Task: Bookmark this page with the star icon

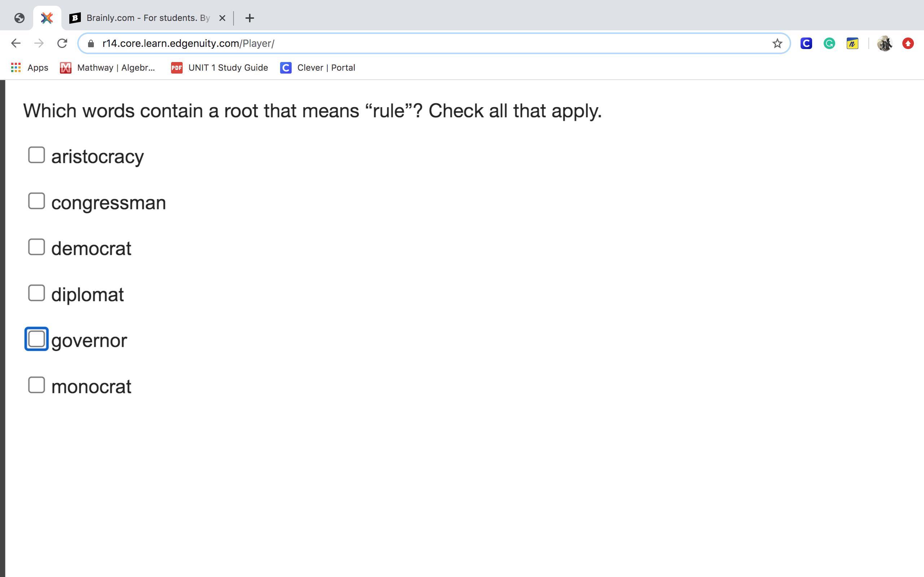Action: pyautogui.click(x=777, y=44)
